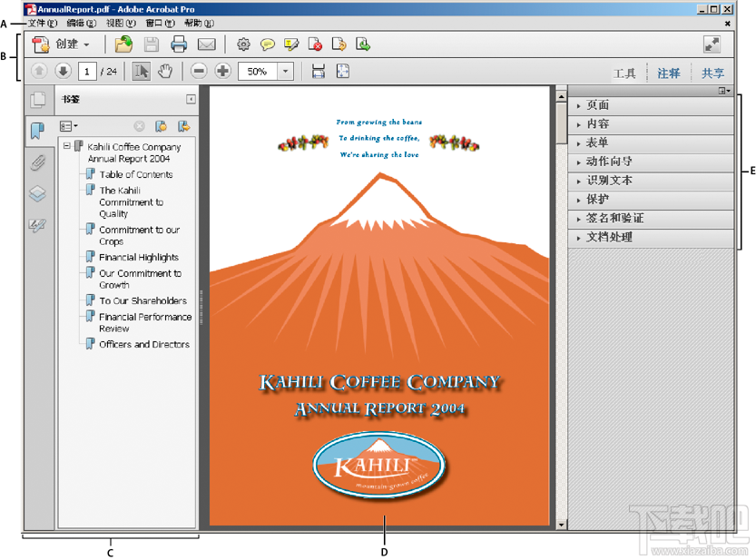Select the Hand tool in the toolbar
Screen dimensions: 756x560
[x=166, y=71]
